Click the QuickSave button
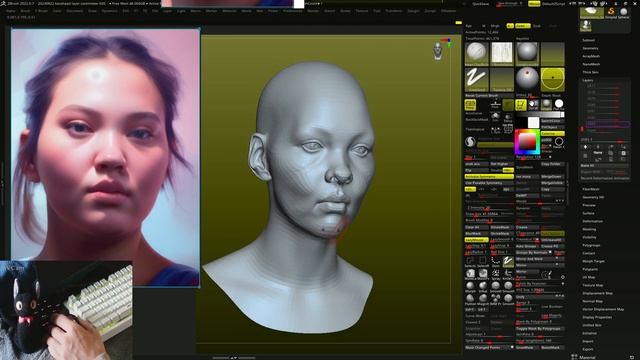 (480, 4)
